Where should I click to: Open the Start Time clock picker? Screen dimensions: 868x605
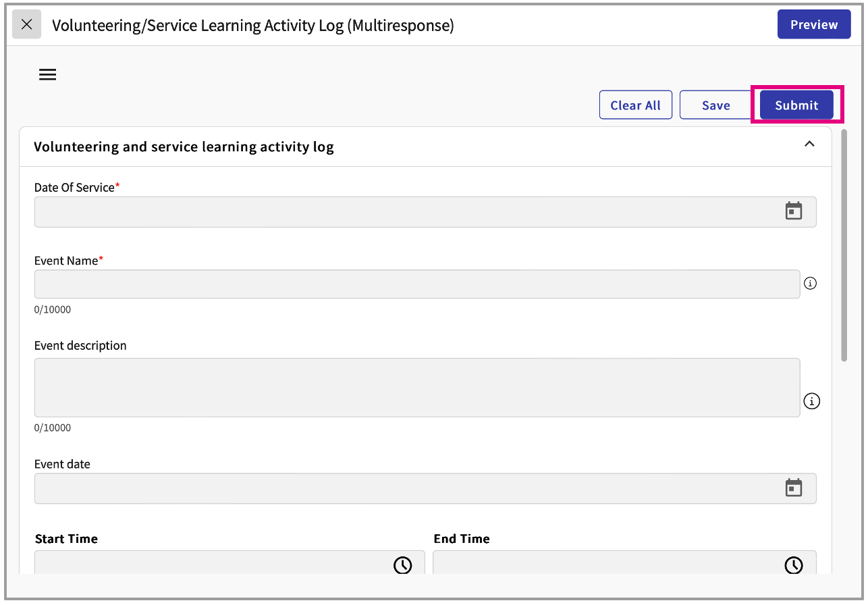(402, 564)
